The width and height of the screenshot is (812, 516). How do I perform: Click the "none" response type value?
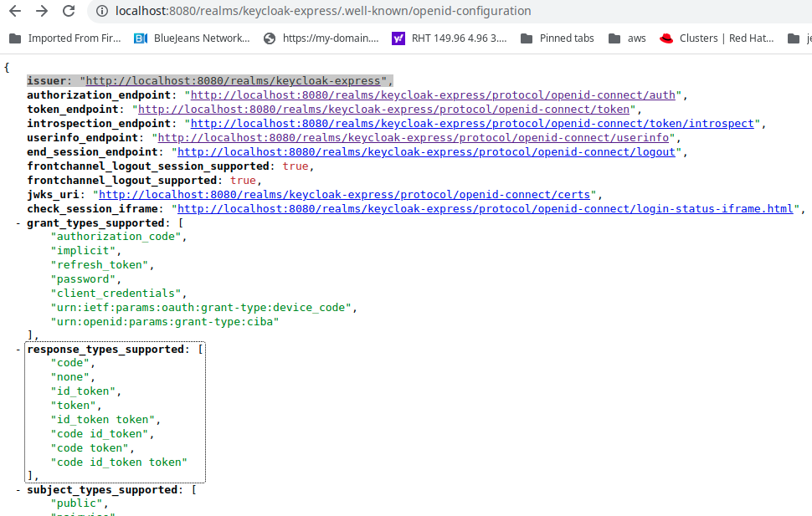pos(70,377)
